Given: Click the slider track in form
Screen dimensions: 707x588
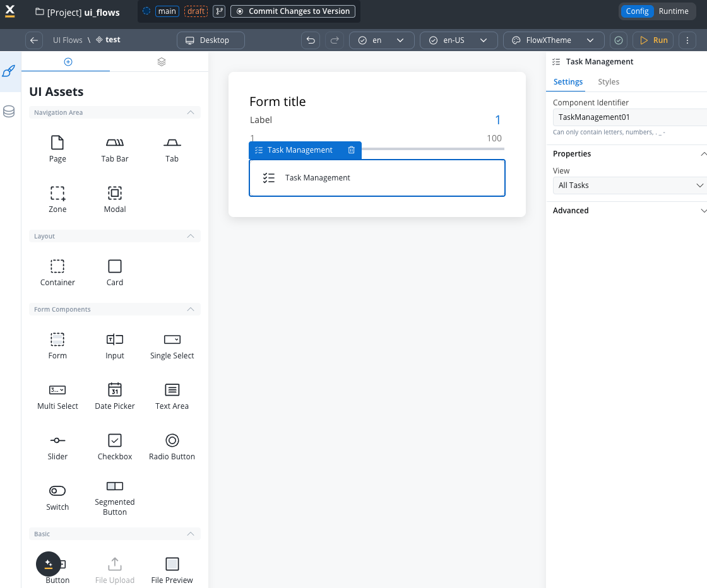Looking at the screenshot, I should click(x=432, y=149).
